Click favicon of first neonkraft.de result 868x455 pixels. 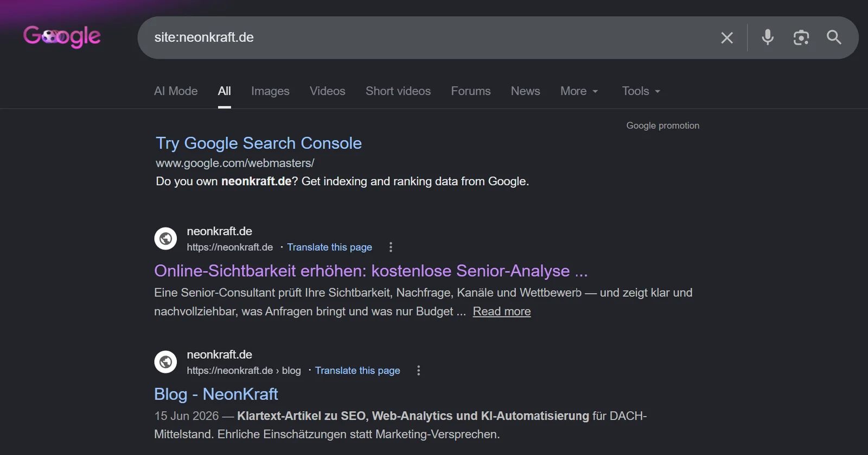point(165,238)
